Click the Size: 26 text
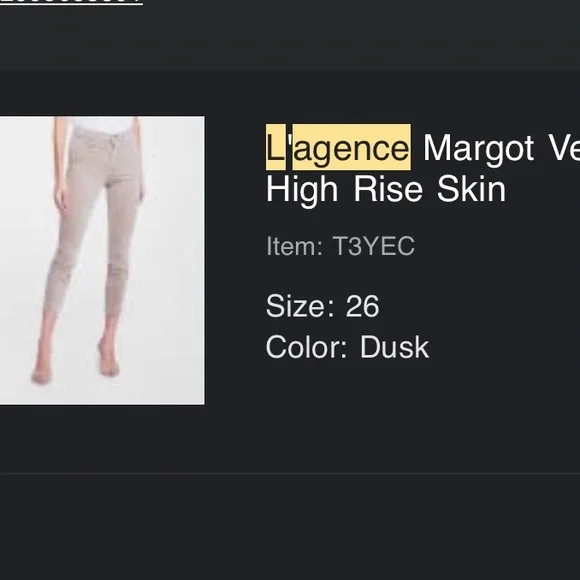580x580 pixels. pyautogui.click(x=323, y=306)
